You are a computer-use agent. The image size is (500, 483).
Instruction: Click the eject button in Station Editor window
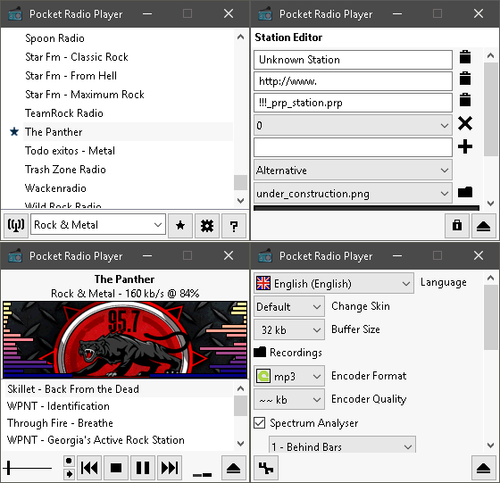(483, 226)
